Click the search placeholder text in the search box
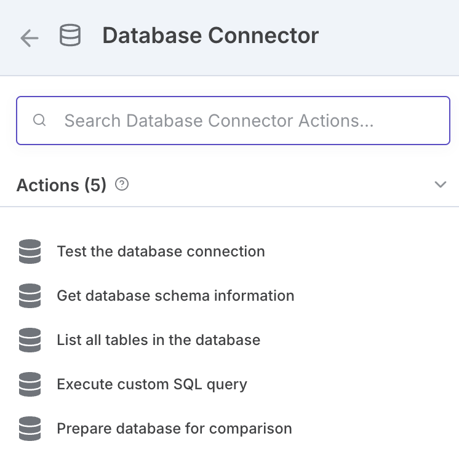This screenshot has height=476, width=459. 219,121
